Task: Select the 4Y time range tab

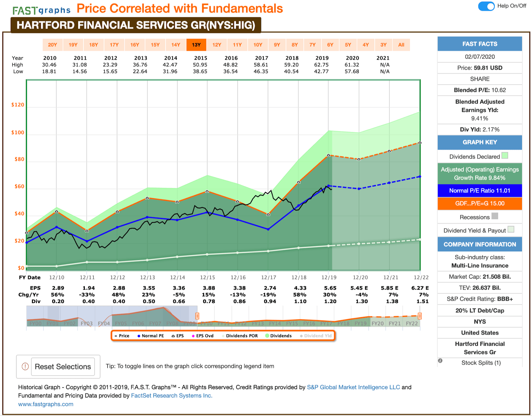Action: click(x=366, y=45)
